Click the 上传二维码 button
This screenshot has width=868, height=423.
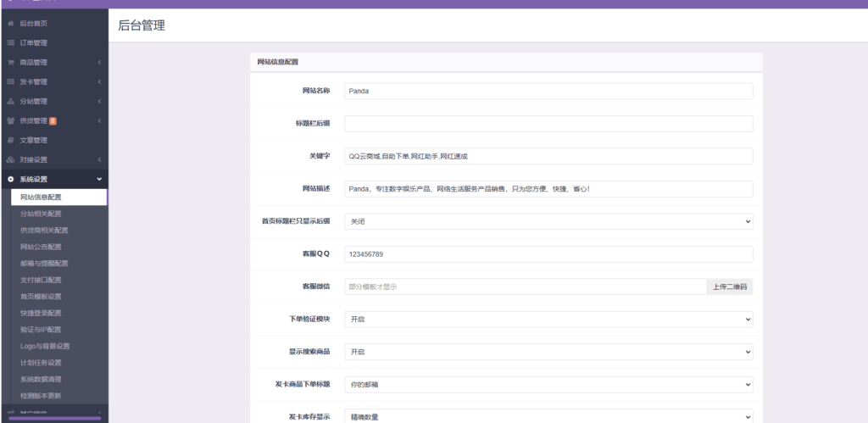730,287
